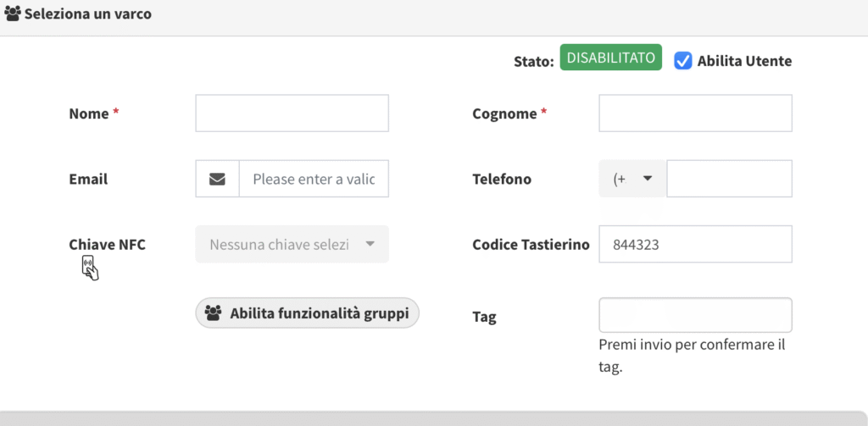
Task: Toggle the Abilita Utente checkbox
Action: (x=682, y=61)
